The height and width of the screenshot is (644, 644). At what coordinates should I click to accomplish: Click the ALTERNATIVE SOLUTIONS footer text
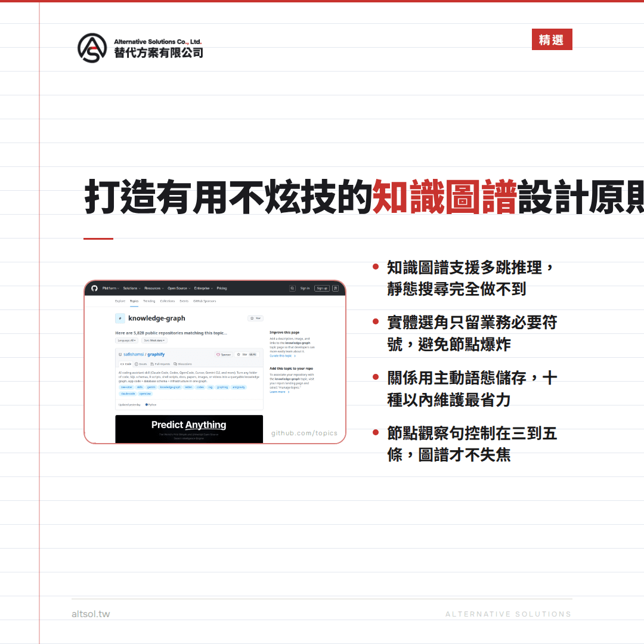tap(509, 614)
